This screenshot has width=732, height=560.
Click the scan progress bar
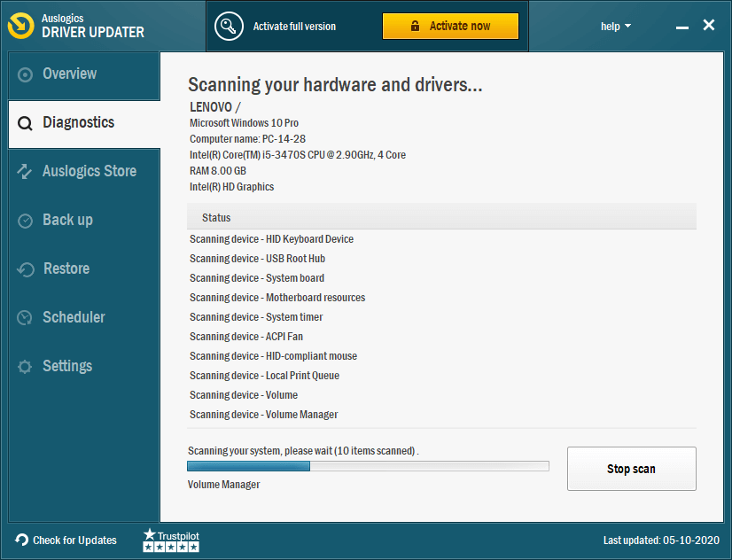[x=368, y=465]
